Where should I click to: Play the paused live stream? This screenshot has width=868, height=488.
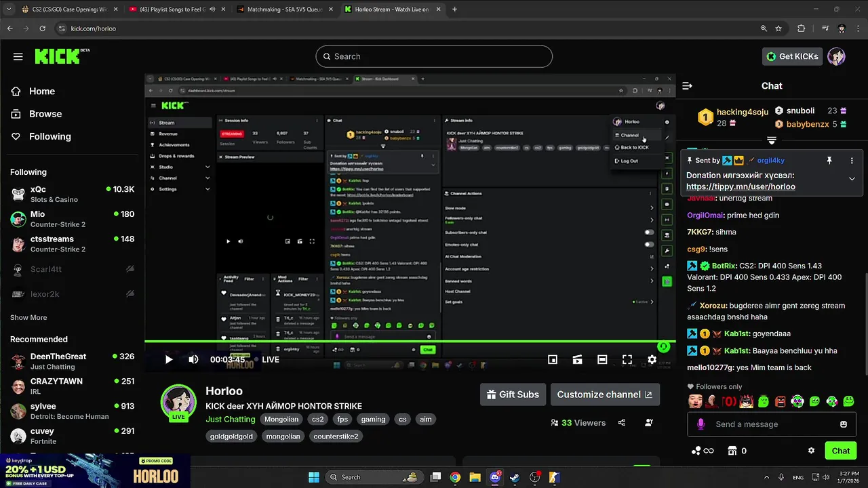click(x=169, y=360)
